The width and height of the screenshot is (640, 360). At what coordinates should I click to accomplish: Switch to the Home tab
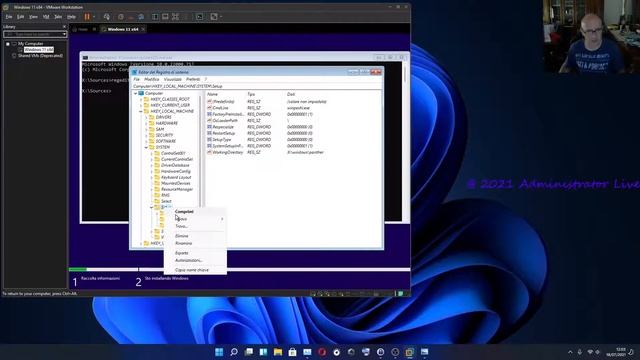click(83, 29)
